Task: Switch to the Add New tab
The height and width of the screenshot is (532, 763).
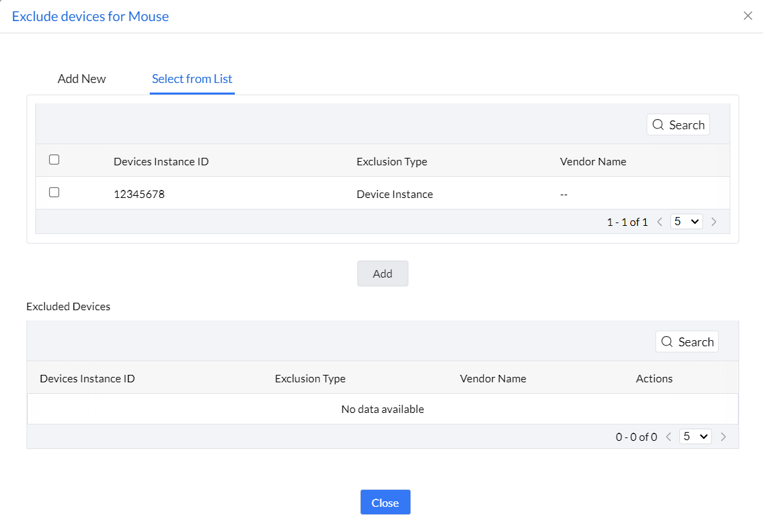Action: point(82,79)
